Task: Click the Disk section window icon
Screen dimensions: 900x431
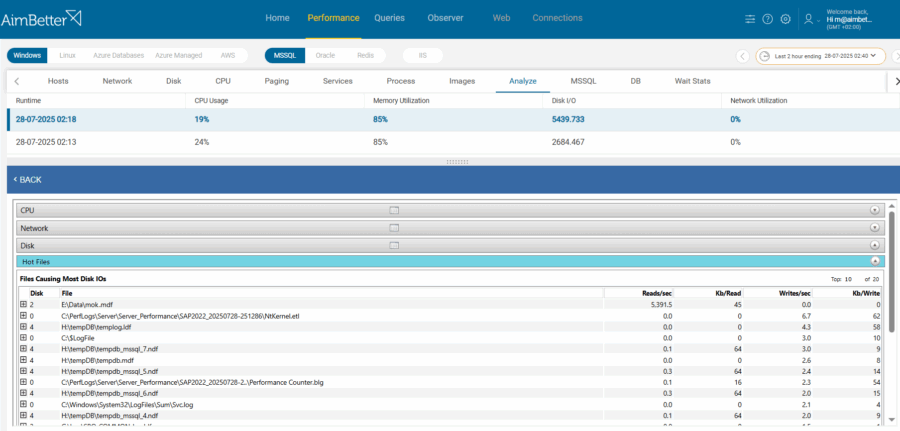Action: 394,245
